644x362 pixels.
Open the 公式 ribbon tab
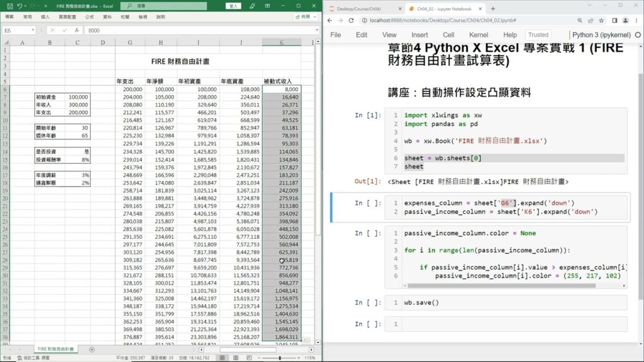89,17
